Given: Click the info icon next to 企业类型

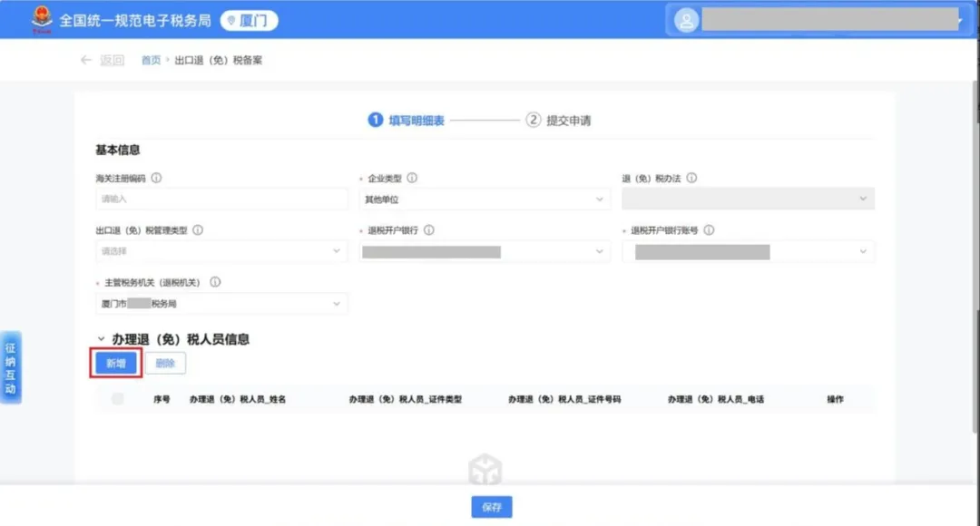Looking at the screenshot, I should [411, 178].
